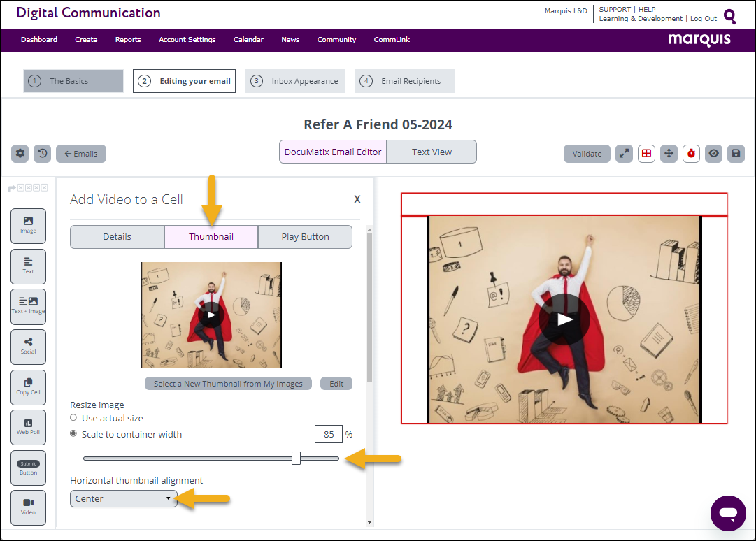Open Horizontal thumbnail alignment dropdown
Screen dimensions: 756x541
point(123,498)
